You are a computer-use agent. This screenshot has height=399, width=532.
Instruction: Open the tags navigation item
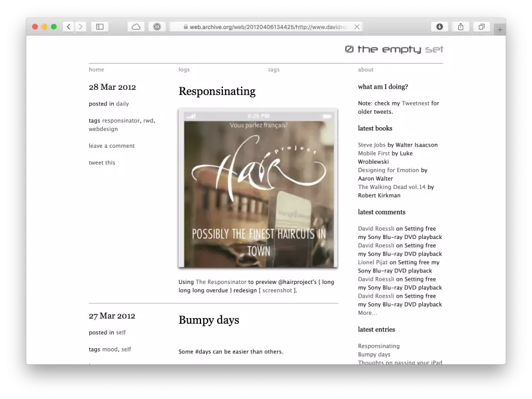pyautogui.click(x=274, y=69)
